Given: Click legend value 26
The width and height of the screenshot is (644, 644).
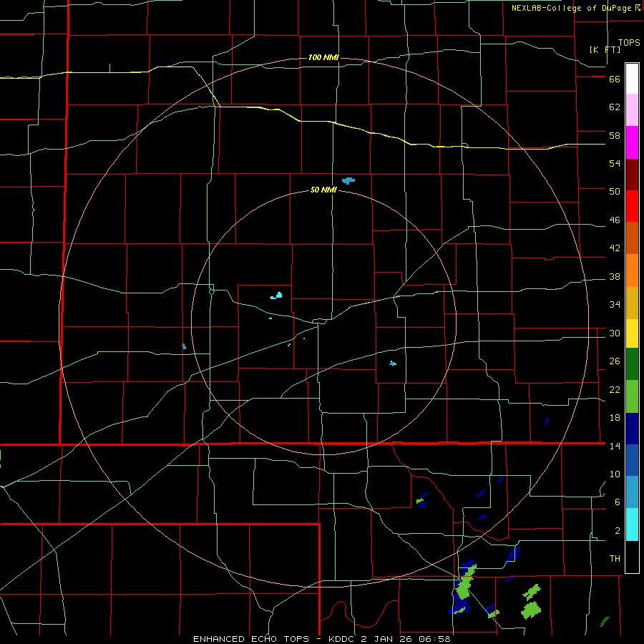Looking at the screenshot, I should point(615,361).
